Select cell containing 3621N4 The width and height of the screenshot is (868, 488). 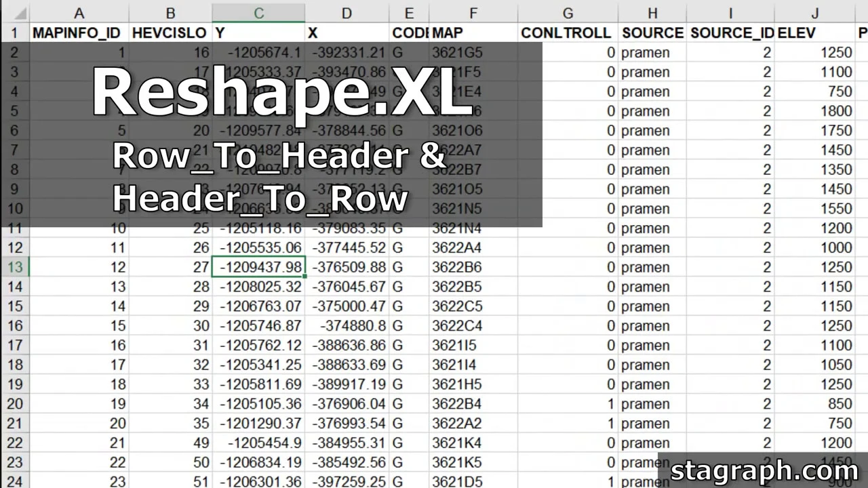tap(473, 228)
